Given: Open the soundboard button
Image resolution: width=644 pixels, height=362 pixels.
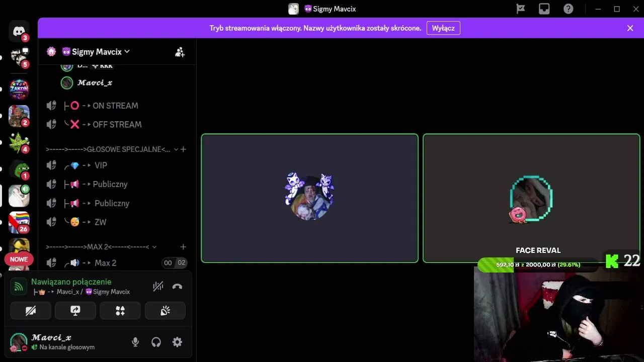Looking at the screenshot, I should pos(165,311).
